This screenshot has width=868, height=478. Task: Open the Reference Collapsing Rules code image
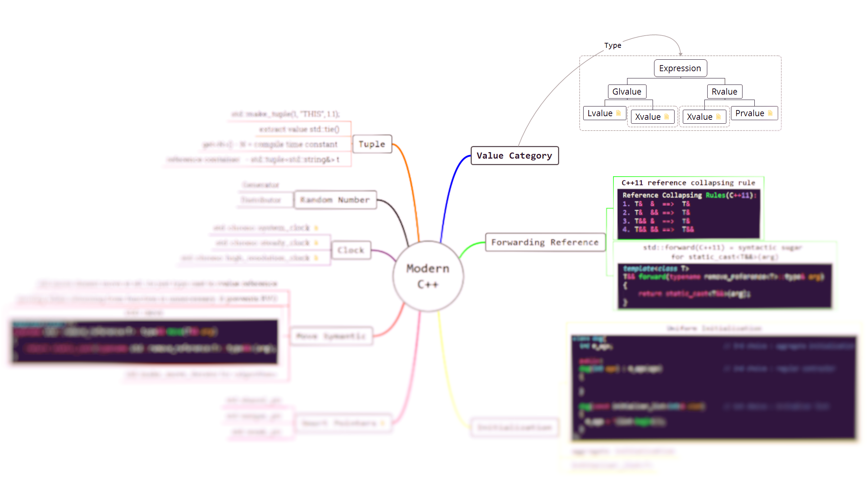[x=688, y=214]
